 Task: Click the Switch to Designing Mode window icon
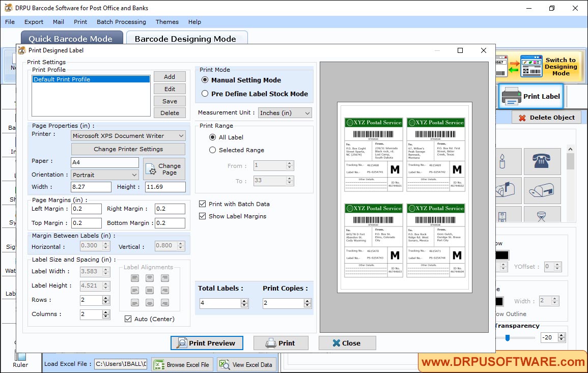(531, 66)
